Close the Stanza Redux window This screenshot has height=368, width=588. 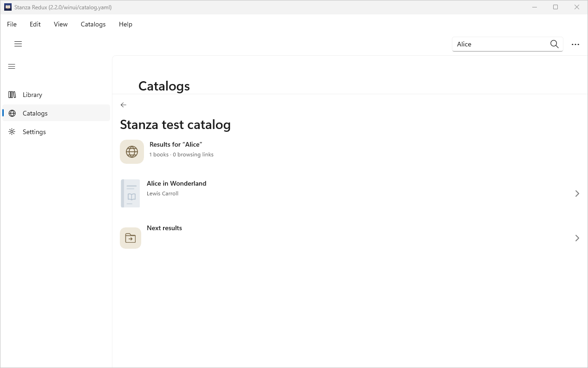[x=577, y=7]
